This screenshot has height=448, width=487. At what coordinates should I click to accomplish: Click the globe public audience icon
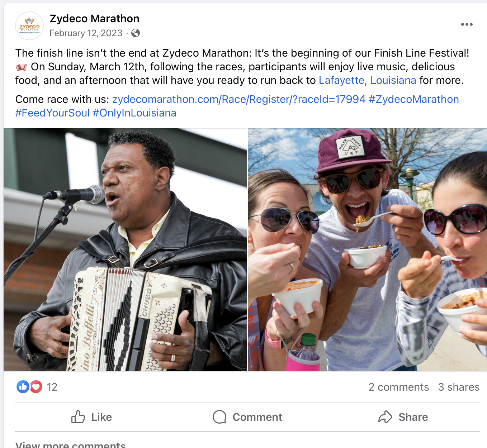[x=136, y=33]
